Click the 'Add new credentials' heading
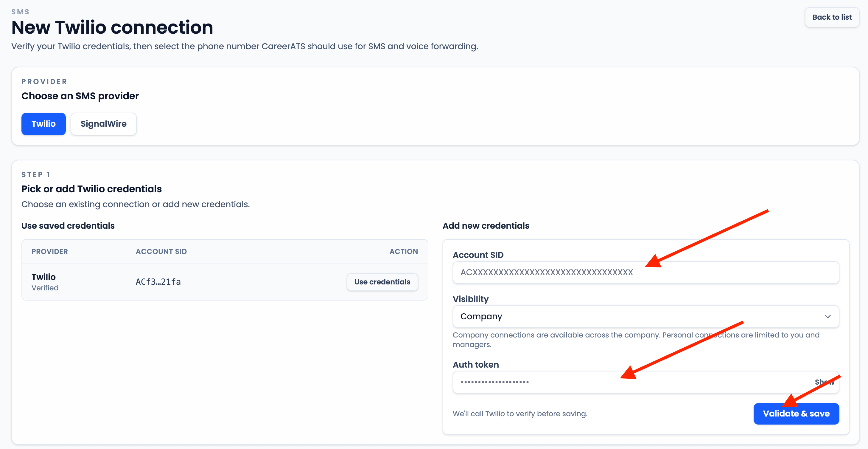This screenshot has height=449, width=868. coord(486,226)
